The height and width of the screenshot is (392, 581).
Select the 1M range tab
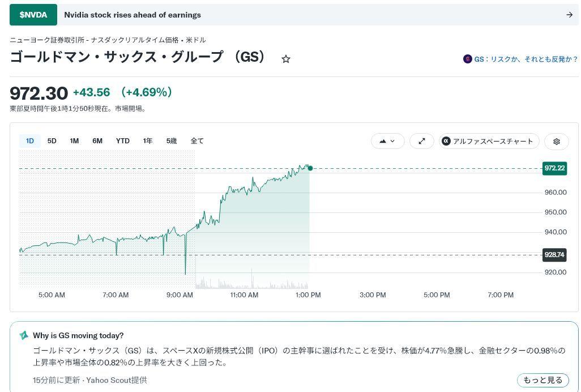pyautogui.click(x=74, y=141)
